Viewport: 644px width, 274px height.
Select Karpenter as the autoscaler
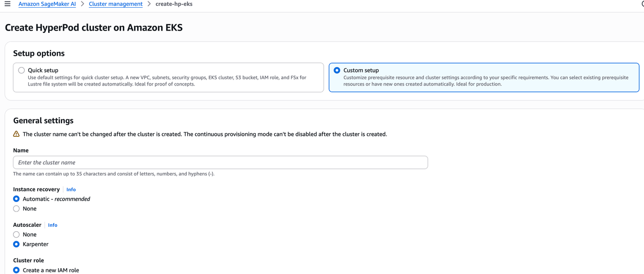tap(17, 244)
